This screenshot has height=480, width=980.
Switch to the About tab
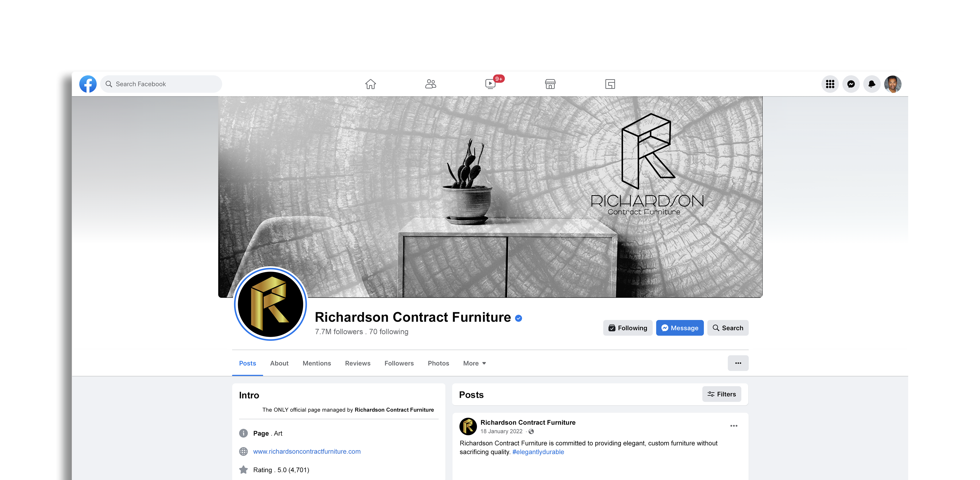pyautogui.click(x=279, y=363)
